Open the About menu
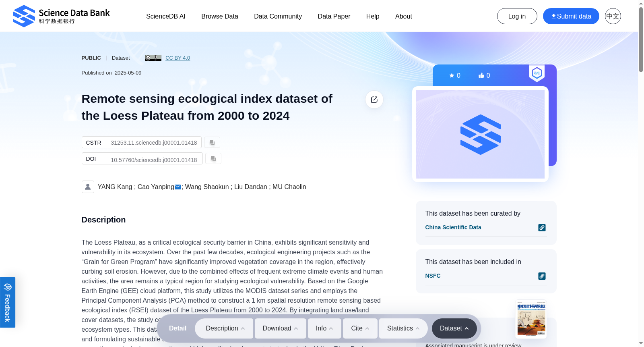 pos(404,16)
